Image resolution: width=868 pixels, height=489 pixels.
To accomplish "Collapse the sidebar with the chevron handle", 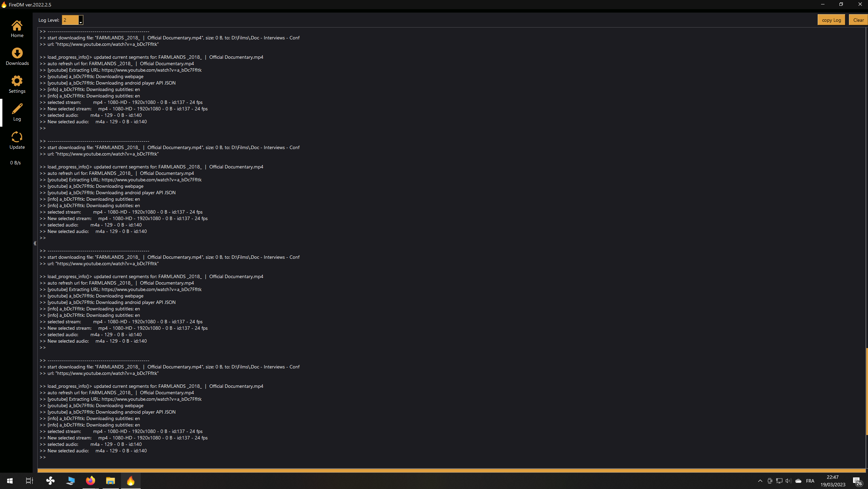I will click(35, 243).
